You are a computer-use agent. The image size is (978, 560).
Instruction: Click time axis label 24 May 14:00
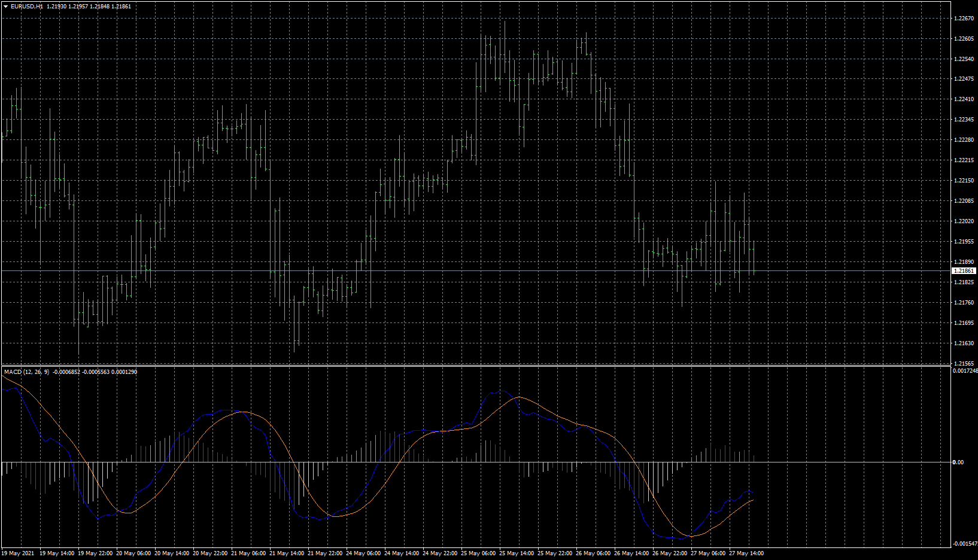[x=402, y=553]
